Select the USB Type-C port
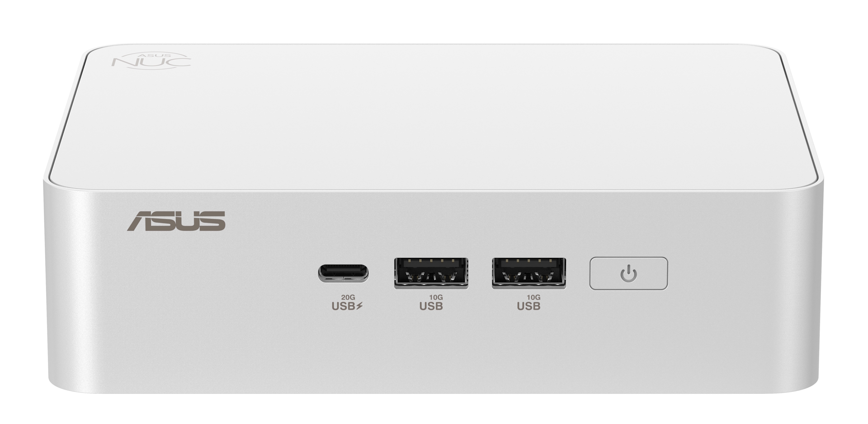 click(343, 273)
